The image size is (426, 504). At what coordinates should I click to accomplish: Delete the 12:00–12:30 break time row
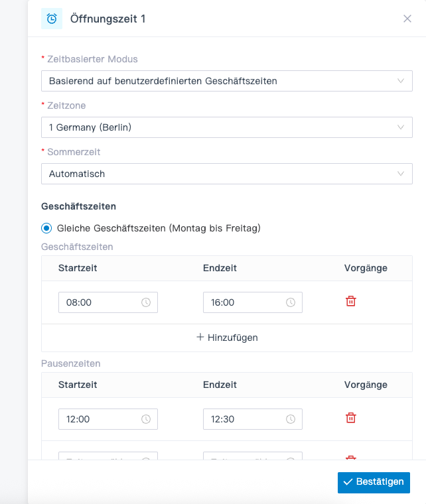click(351, 418)
